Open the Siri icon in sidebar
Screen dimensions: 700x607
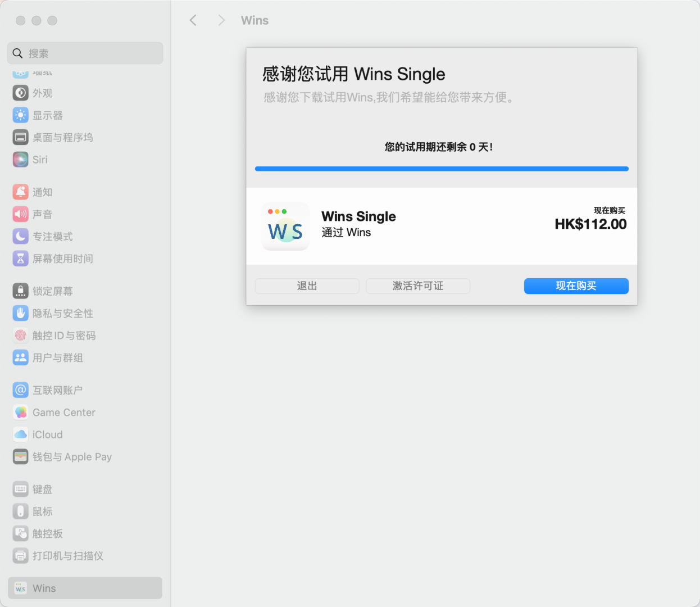click(21, 160)
